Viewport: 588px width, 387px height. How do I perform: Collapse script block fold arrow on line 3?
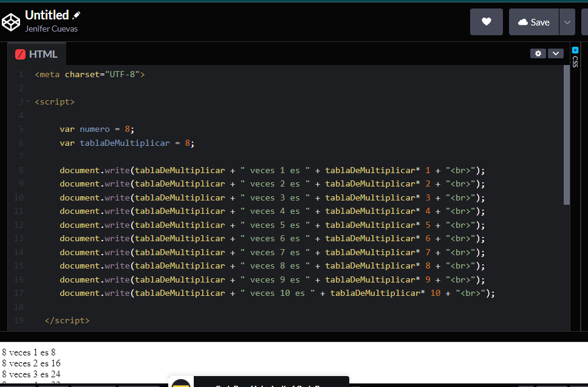[28, 101]
